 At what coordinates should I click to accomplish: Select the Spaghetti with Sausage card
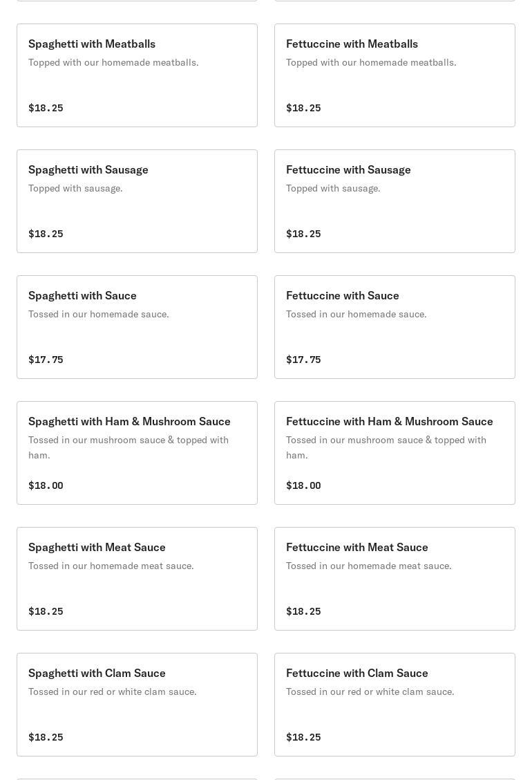[137, 201]
